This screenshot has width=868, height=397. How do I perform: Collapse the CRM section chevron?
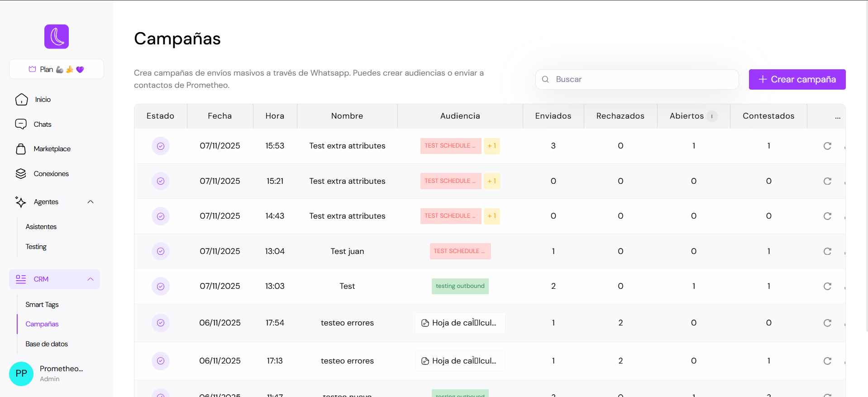pos(91,279)
